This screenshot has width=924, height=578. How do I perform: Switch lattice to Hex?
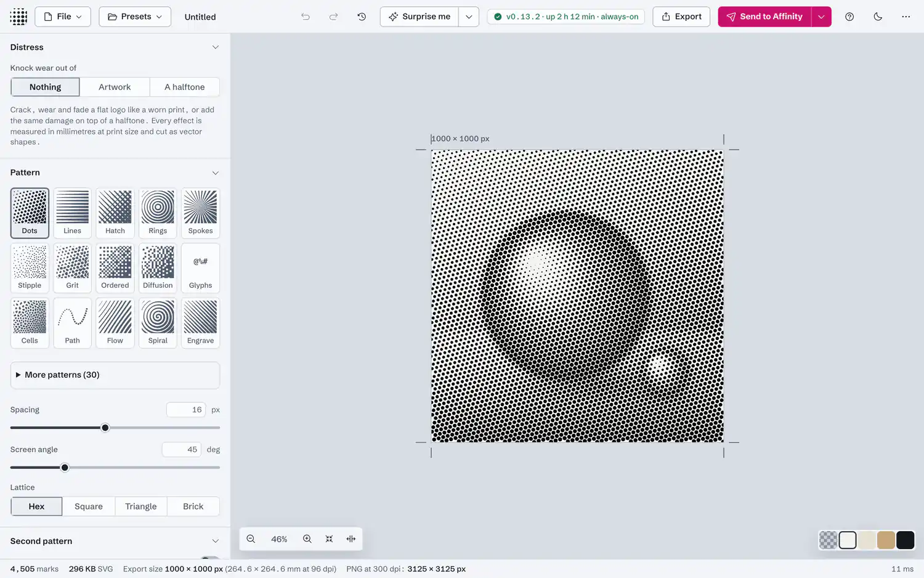tap(36, 507)
